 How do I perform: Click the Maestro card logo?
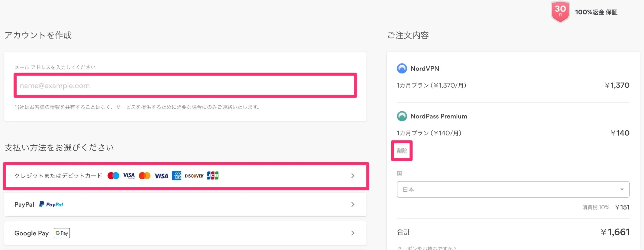click(113, 176)
